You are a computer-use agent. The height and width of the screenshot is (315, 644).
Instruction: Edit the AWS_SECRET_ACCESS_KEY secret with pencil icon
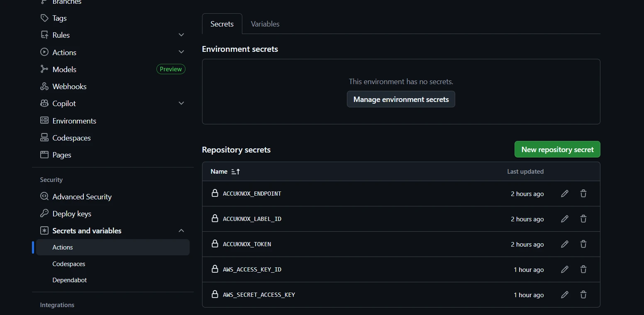(565, 295)
